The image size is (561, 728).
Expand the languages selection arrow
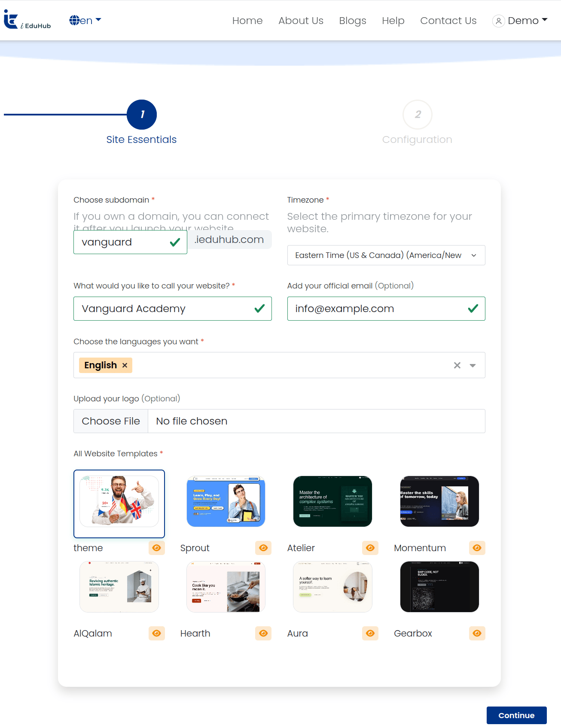coord(473,365)
